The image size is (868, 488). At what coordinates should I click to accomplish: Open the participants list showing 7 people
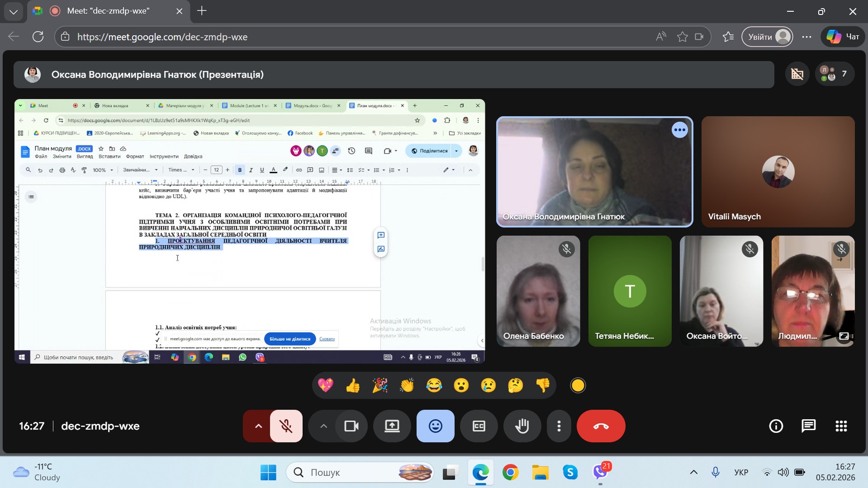[834, 74]
